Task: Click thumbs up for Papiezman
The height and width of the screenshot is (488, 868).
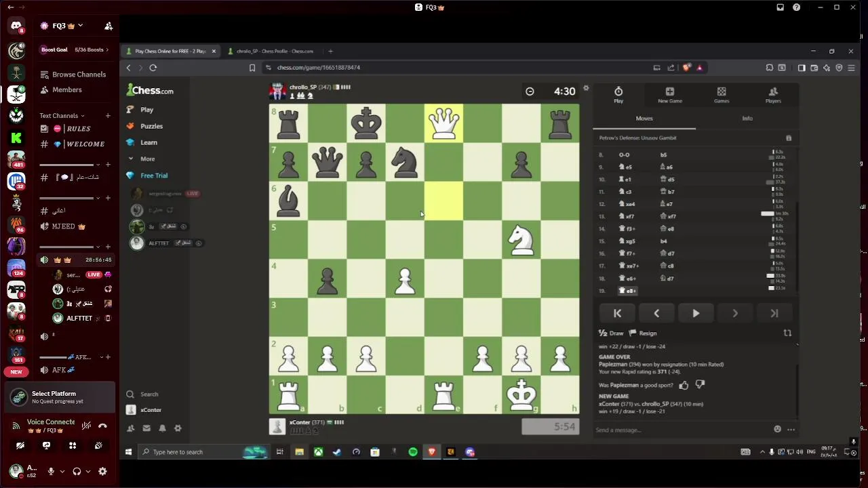Action: [684, 385]
